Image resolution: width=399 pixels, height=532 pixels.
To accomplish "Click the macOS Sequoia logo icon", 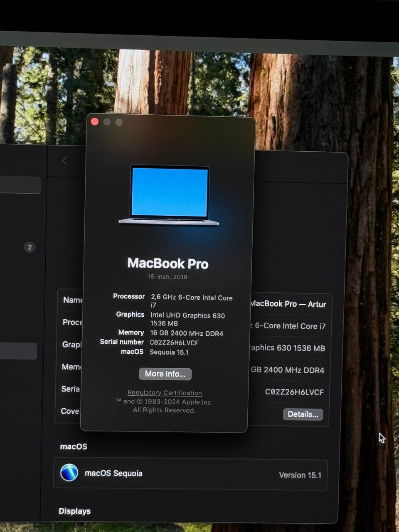I will tap(69, 473).
